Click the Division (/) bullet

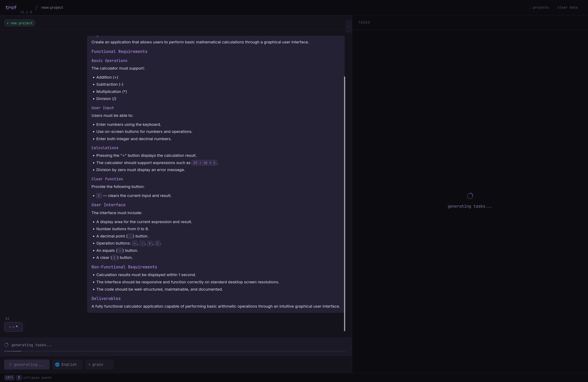pos(106,99)
